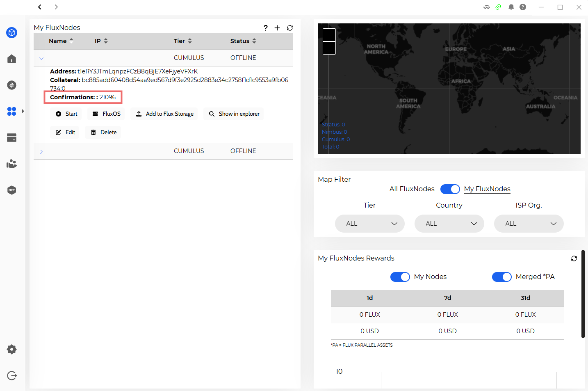Sort nodes by Tier column
The height and width of the screenshot is (391, 588).
tap(183, 41)
